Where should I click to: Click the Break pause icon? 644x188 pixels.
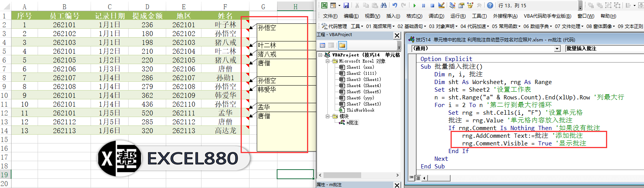423,5
